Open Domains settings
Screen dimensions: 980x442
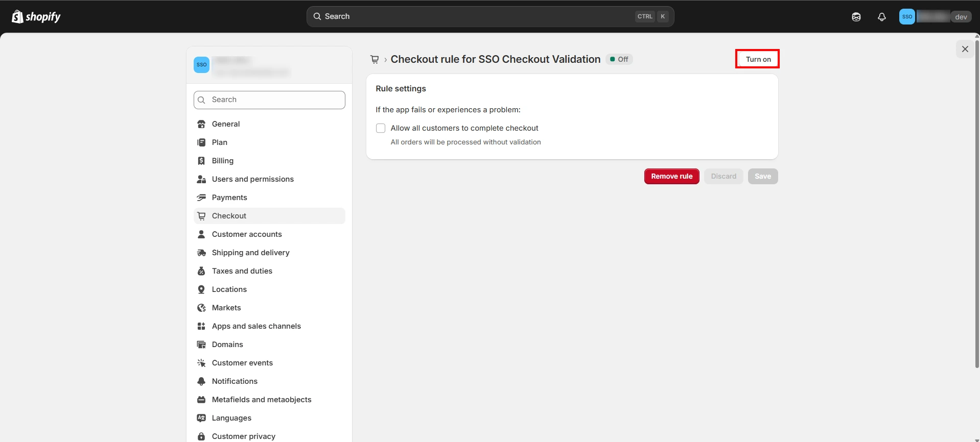point(269,345)
